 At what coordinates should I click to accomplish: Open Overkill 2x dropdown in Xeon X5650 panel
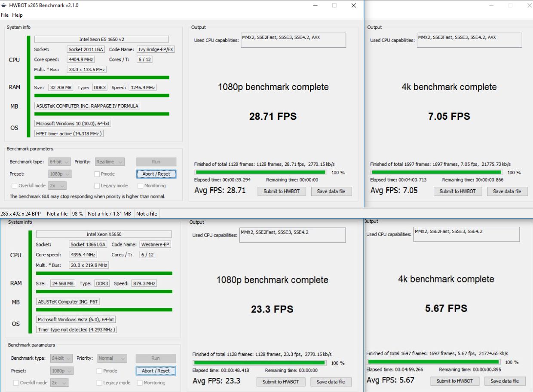[59, 383]
